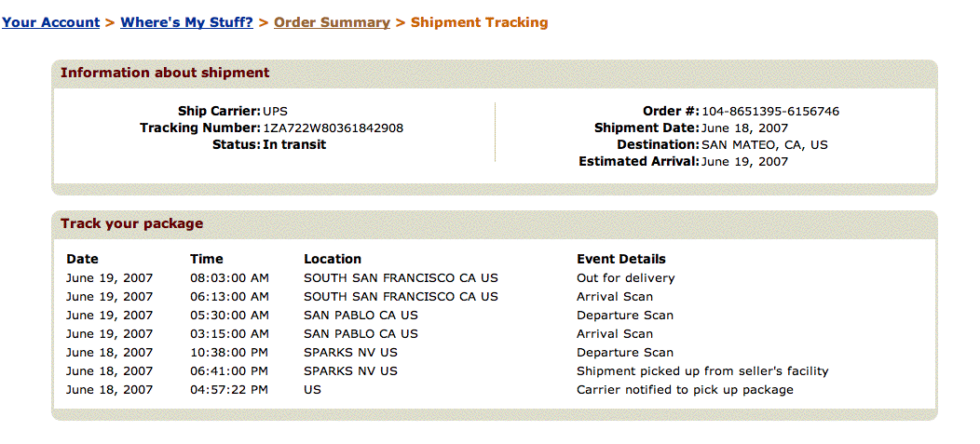Click the Information about shipment header
This screenshot has width=980, height=444.
click(x=165, y=73)
